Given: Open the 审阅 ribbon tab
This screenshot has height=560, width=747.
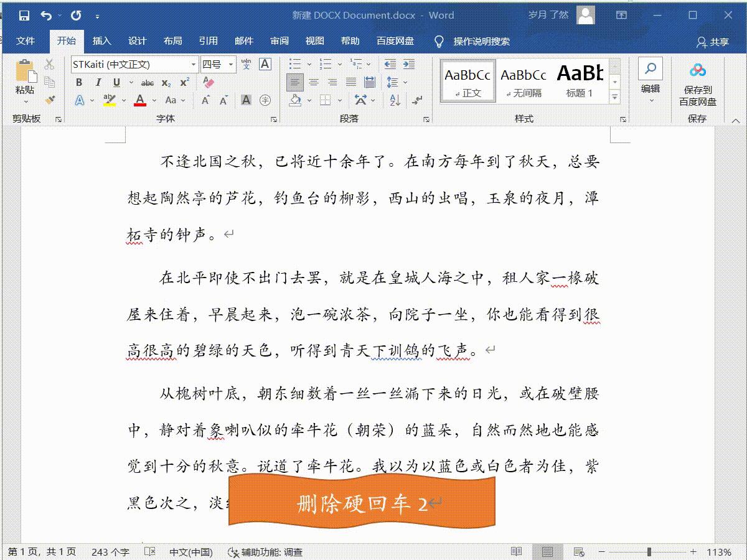Looking at the screenshot, I should 280,41.
